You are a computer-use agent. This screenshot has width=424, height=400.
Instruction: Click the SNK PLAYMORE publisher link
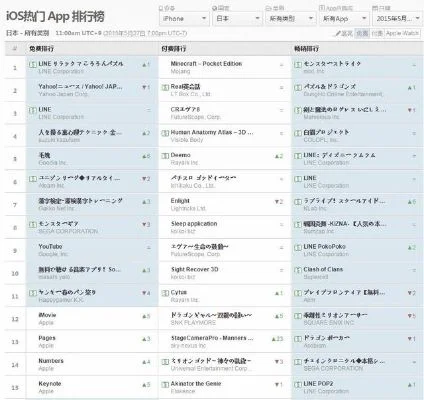point(193,323)
